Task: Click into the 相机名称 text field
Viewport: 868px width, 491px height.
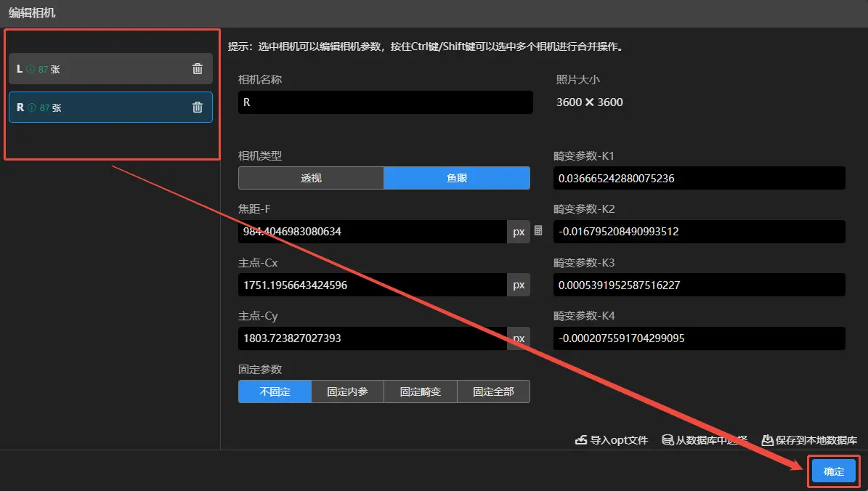Action: coord(385,102)
